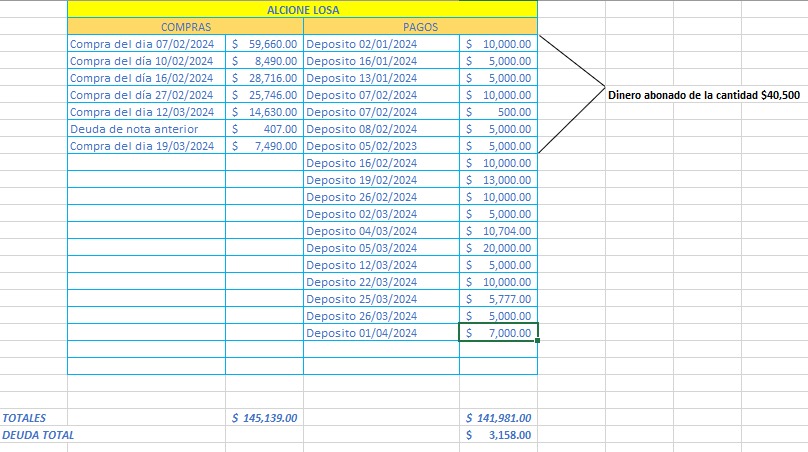Select cell Compra del día 16/02/2024
Screen dimensions: 808x452
click(x=146, y=78)
